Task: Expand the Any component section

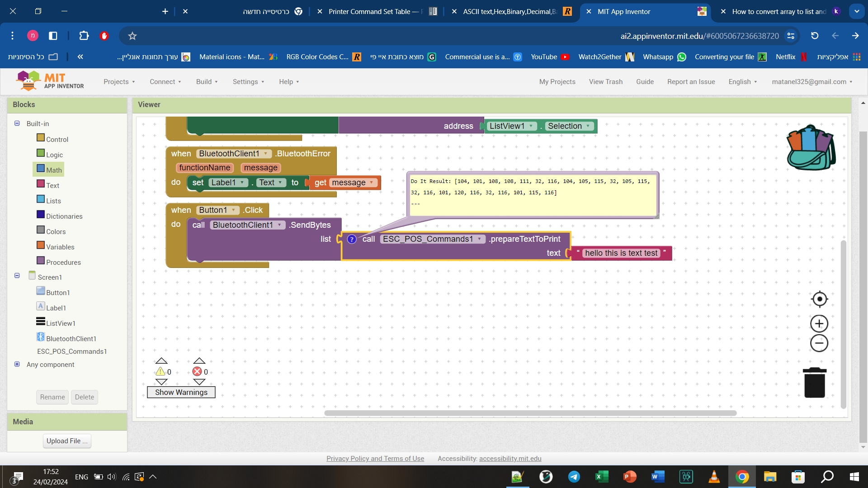Action: tap(17, 364)
